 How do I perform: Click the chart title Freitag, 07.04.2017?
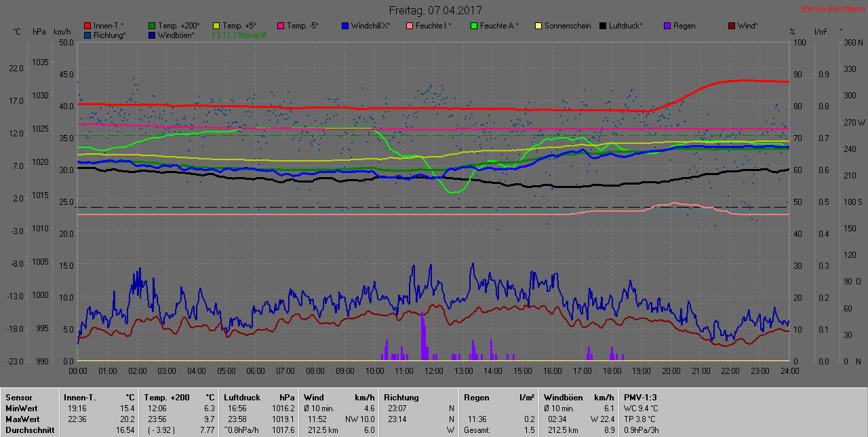(x=435, y=10)
